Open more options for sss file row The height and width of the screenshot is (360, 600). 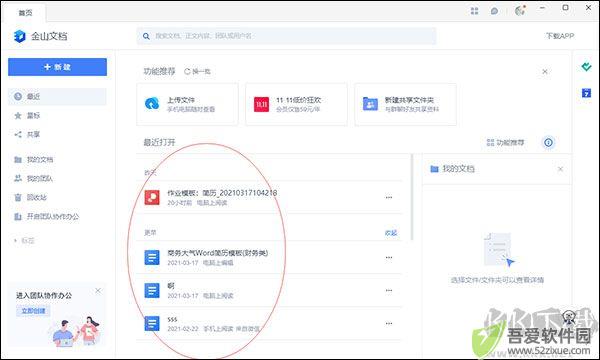[389, 324]
